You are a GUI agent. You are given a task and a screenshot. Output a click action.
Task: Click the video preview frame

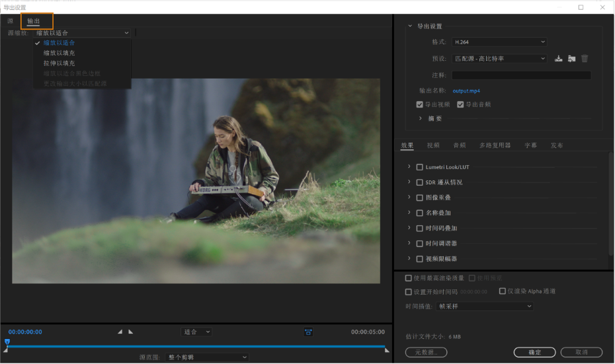(x=196, y=181)
